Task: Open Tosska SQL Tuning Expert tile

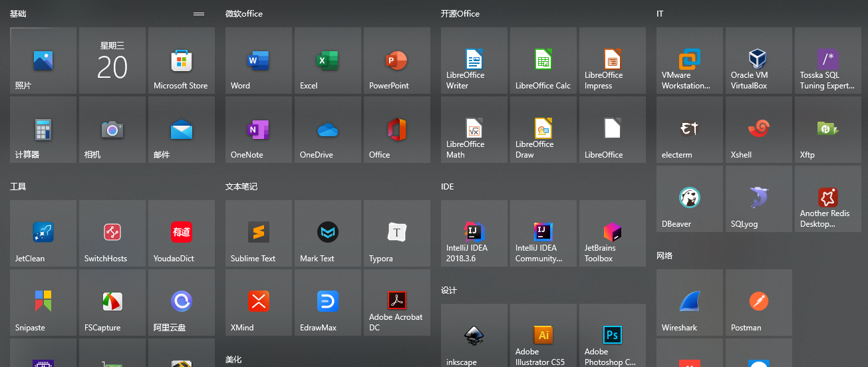Action: [x=828, y=61]
